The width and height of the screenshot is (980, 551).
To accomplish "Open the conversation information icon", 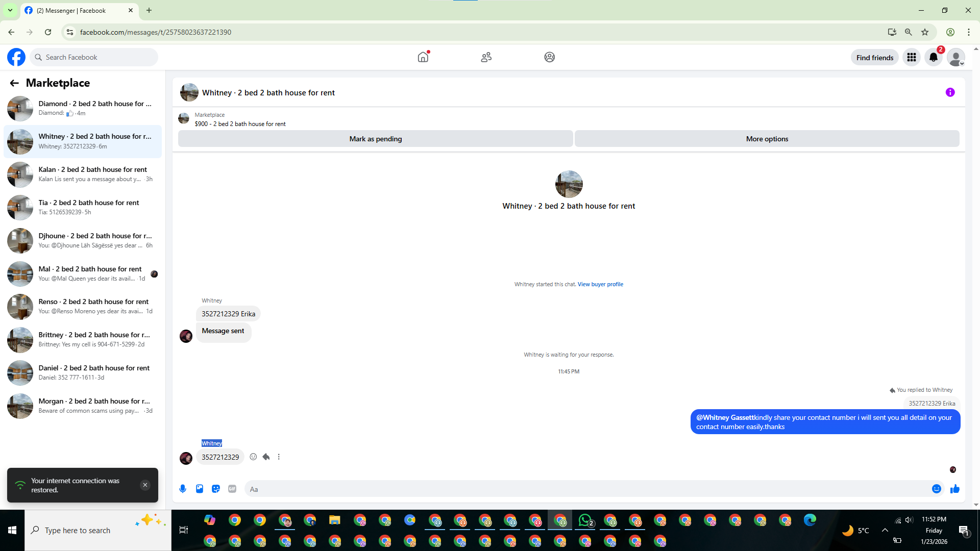I will click(950, 92).
